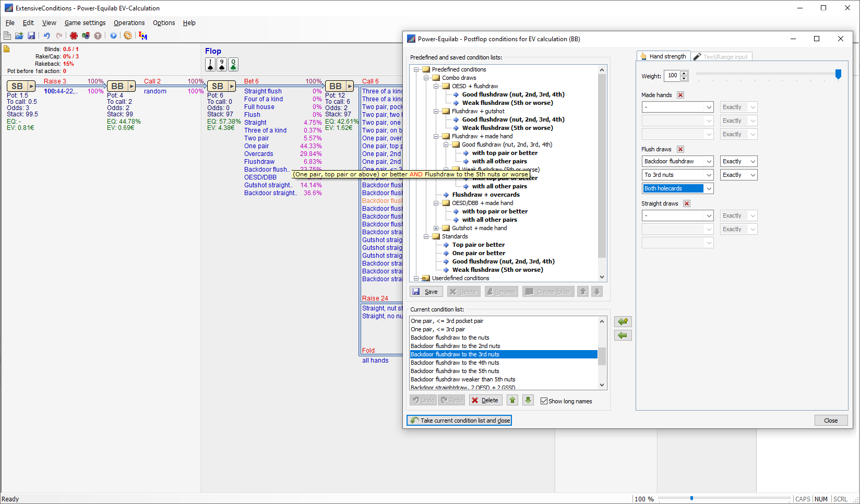Open the Help menu

point(189,23)
